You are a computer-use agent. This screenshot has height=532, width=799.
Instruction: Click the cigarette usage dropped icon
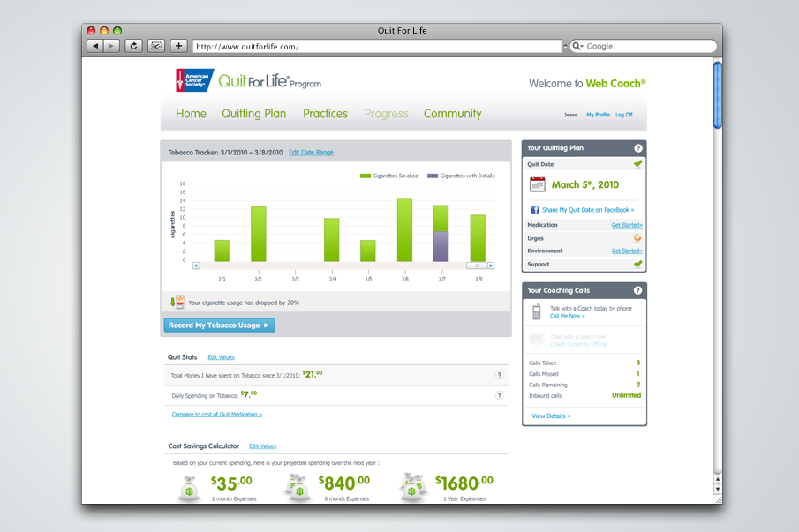coord(177,302)
